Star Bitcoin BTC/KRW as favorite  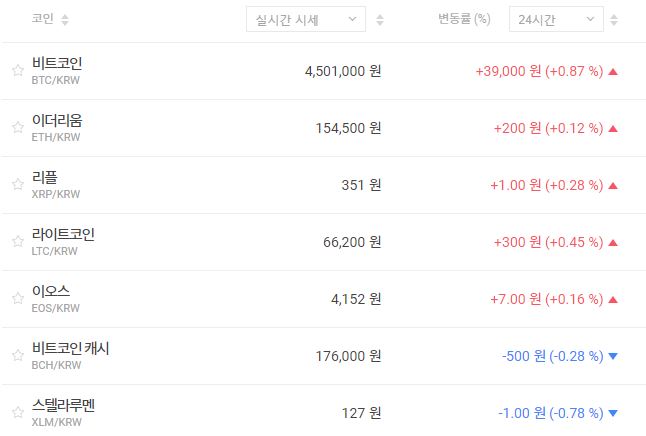click(17, 71)
